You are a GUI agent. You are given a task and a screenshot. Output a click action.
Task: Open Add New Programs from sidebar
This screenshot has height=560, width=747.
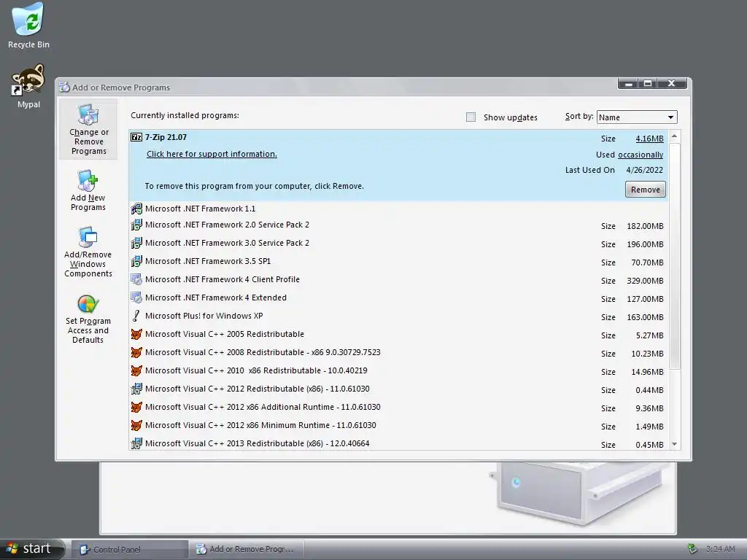88,190
